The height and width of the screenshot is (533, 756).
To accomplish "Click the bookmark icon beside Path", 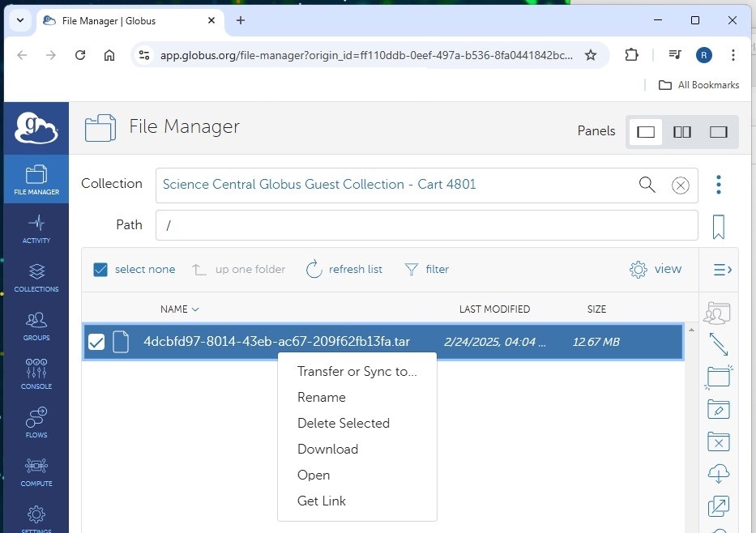I will (719, 227).
